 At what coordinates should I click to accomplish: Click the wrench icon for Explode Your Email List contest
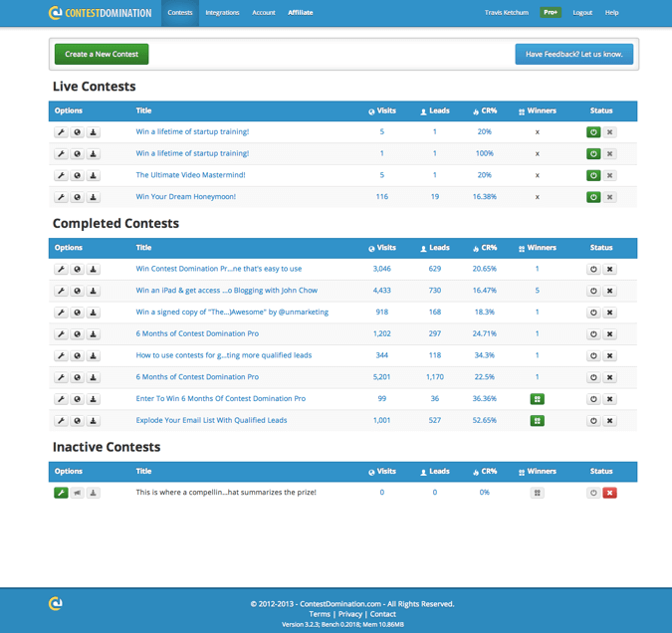pos(62,420)
